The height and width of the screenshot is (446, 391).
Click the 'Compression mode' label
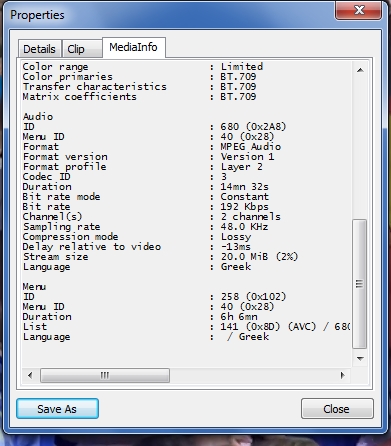click(x=70, y=237)
